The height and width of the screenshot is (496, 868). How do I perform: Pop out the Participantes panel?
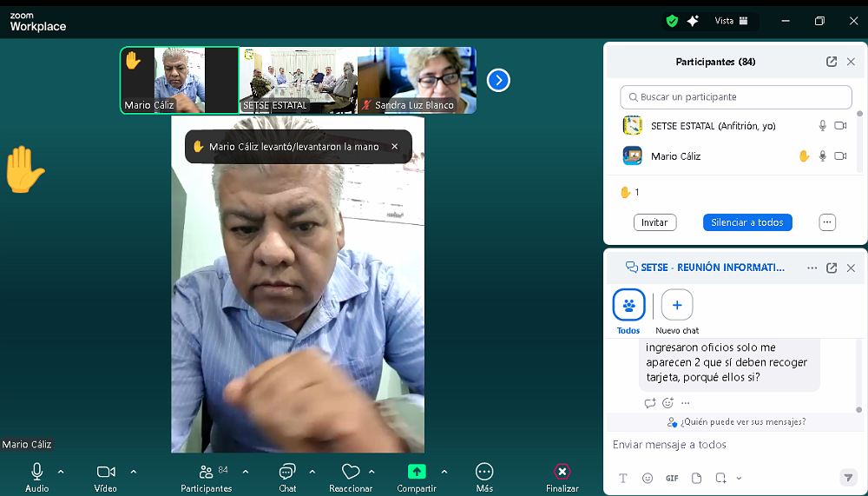(832, 62)
